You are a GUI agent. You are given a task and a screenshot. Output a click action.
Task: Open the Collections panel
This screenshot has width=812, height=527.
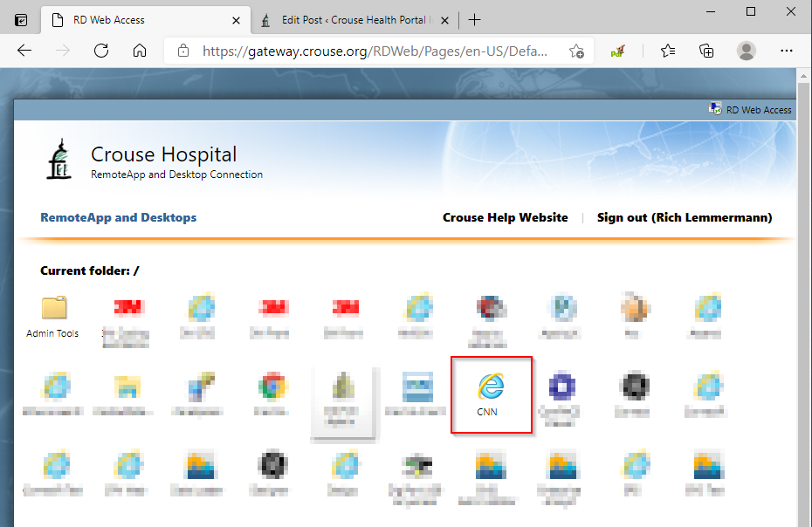point(706,51)
